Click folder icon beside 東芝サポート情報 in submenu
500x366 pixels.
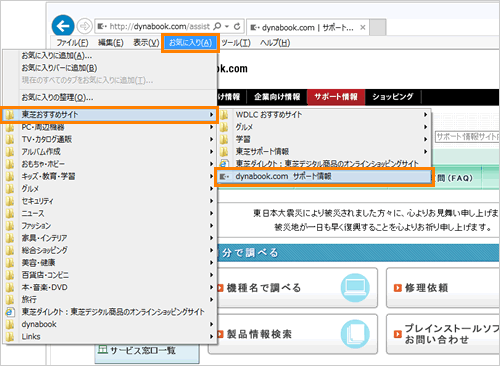(x=224, y=152)
